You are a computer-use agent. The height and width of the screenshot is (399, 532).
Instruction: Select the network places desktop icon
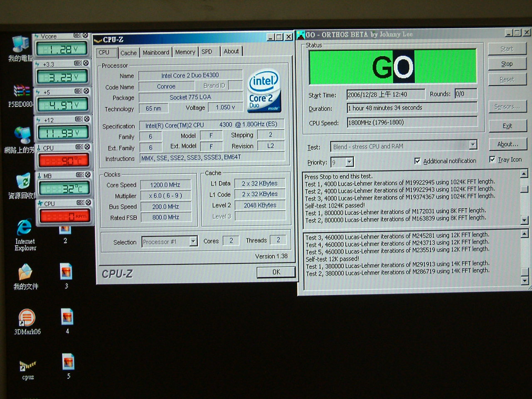point(20,140)
